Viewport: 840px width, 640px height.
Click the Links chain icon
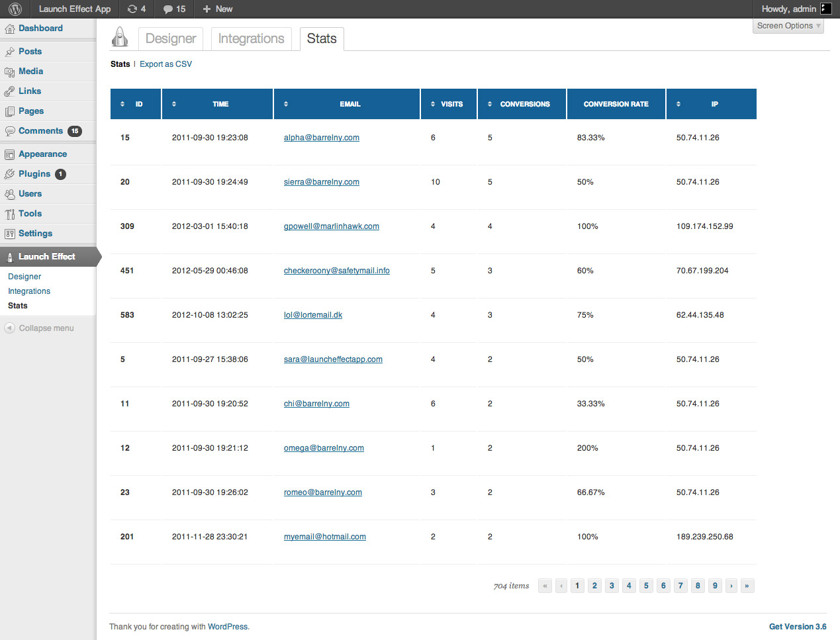click(x=9, y=91)
